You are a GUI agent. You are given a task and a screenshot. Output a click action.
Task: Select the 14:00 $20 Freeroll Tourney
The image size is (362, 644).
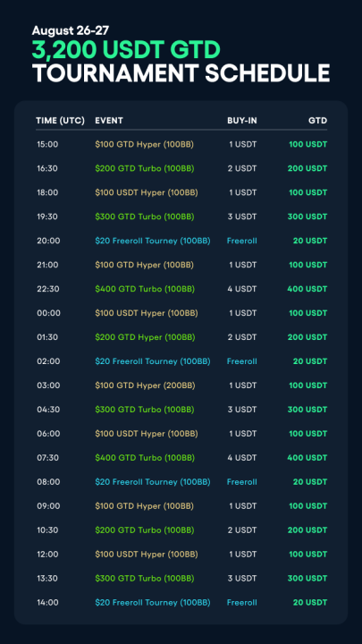152,603
